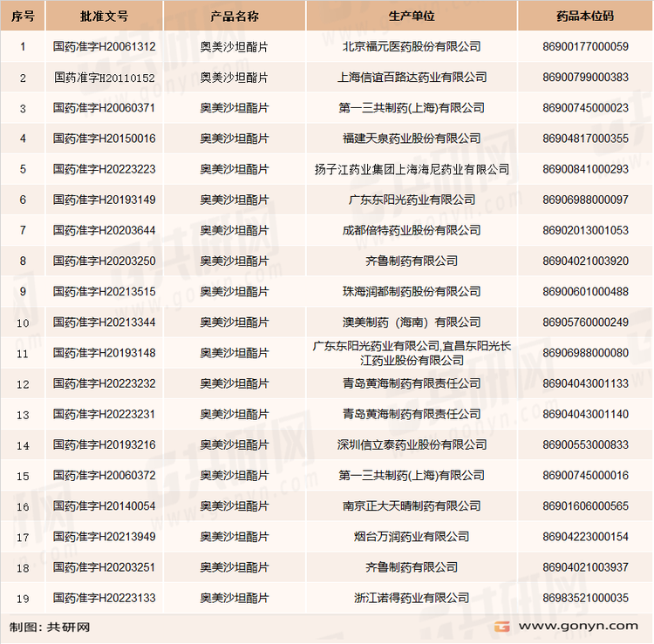
Task: Click the gonyn logo icon at the bottom
Action: [x=501, y=627]
